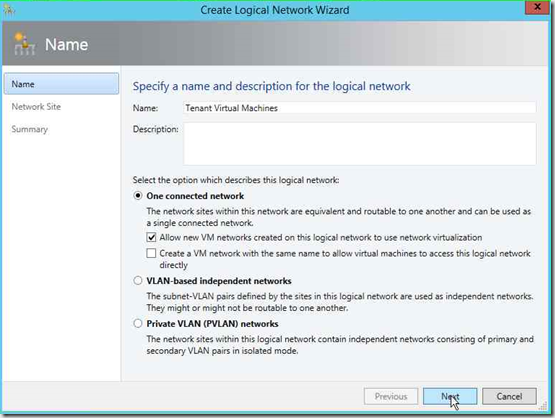Go to the Network Site wizard step
The width and height of the screenshot is (555, 418).
[36, 107]
